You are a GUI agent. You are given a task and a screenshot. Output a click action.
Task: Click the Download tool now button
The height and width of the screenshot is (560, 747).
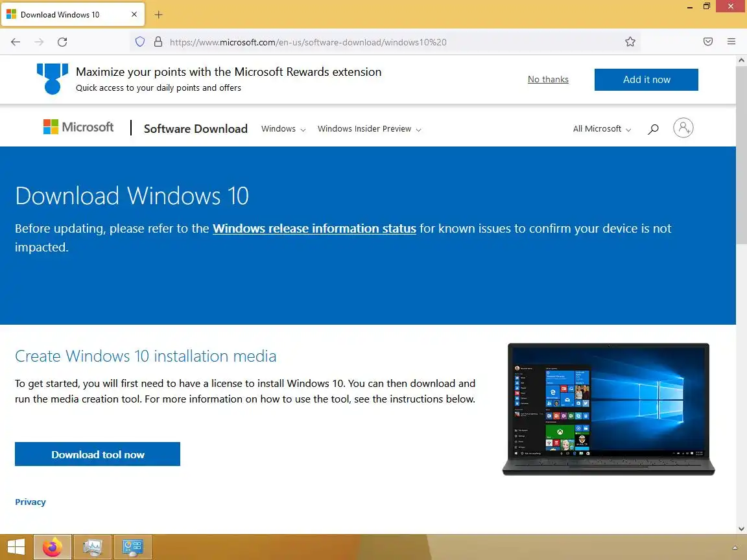click(98, 454)
